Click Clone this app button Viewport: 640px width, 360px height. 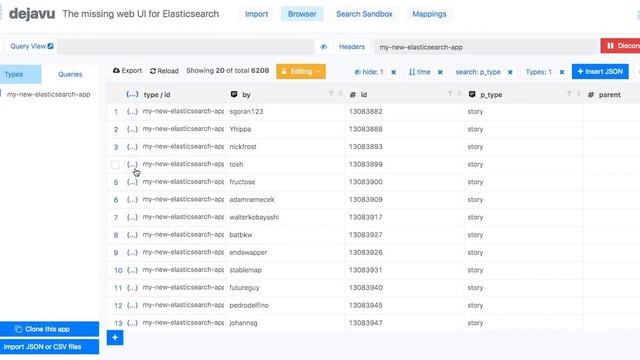(x=49, y=329)
